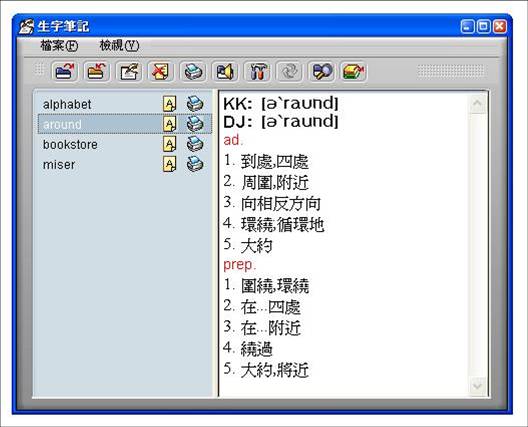Screen dimensions: 528x427
Task: Click the grayed-out refresh toolbar icon
Action: click(289, 71)
